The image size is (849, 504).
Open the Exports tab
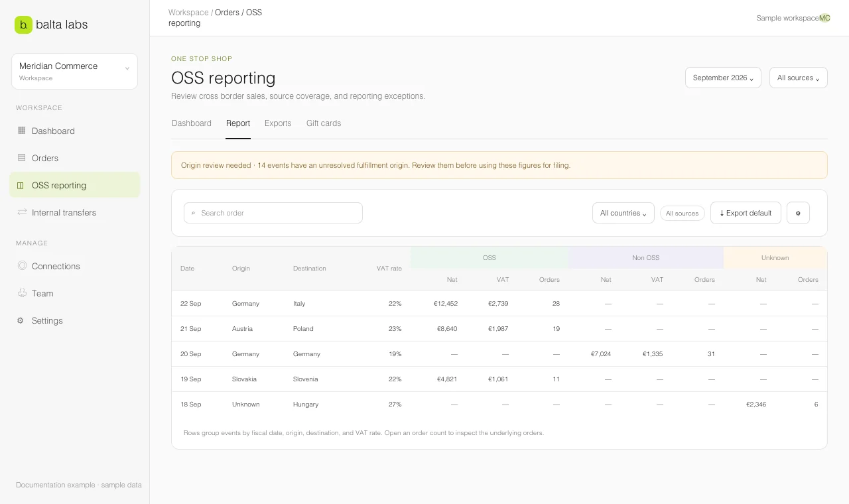pyautogui.click(x=278, y=123)
